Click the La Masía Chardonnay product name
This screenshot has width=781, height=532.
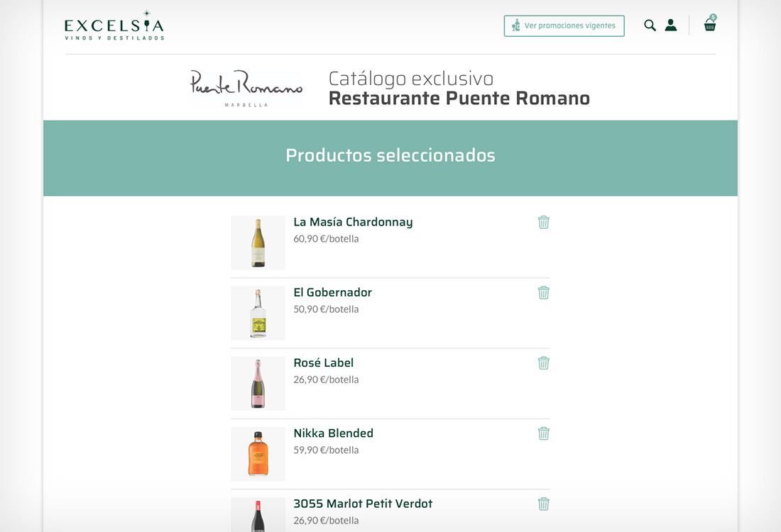pos(353,222)
